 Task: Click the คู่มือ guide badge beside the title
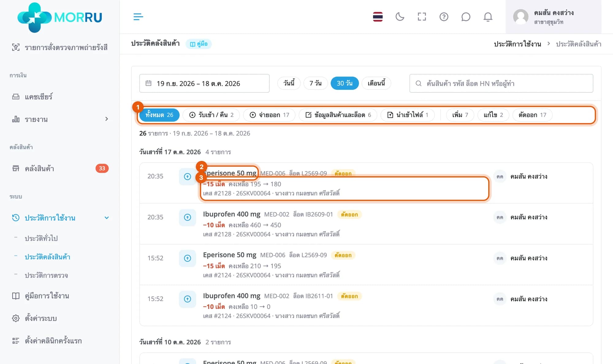point(199,44)
